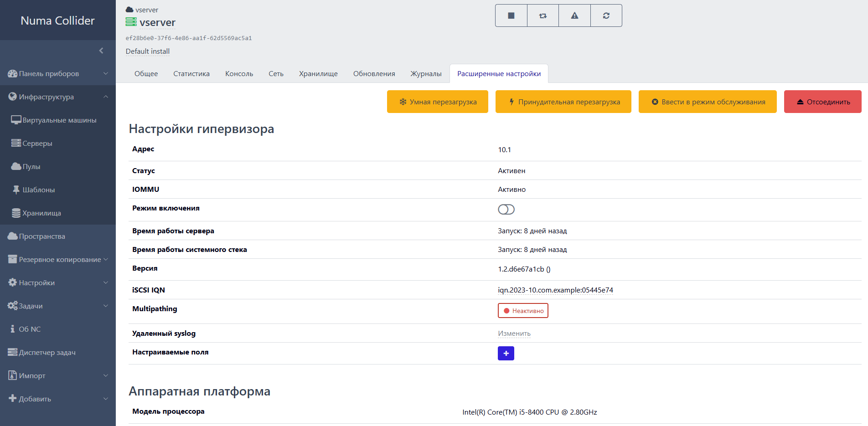Click the warning triangle icon button

(x=574, y=15)
